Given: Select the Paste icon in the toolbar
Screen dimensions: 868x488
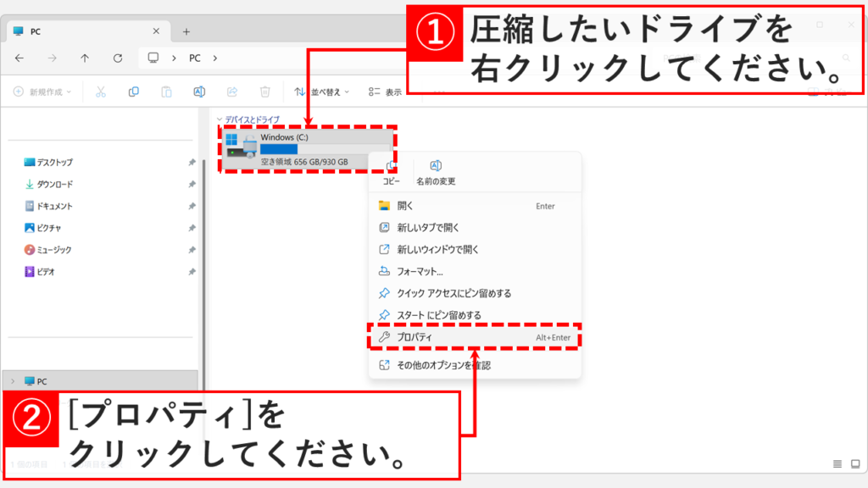Looking at the screenshot, I should [168, 91].
